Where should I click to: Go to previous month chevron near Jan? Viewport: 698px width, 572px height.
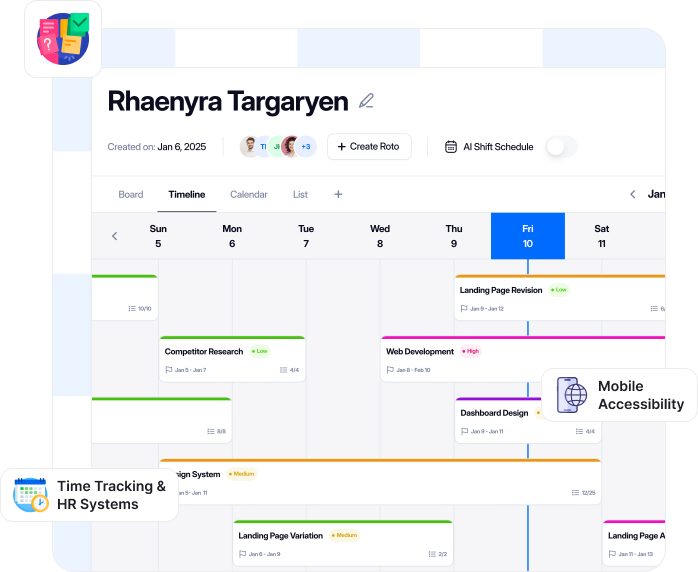tap(633, 194)
